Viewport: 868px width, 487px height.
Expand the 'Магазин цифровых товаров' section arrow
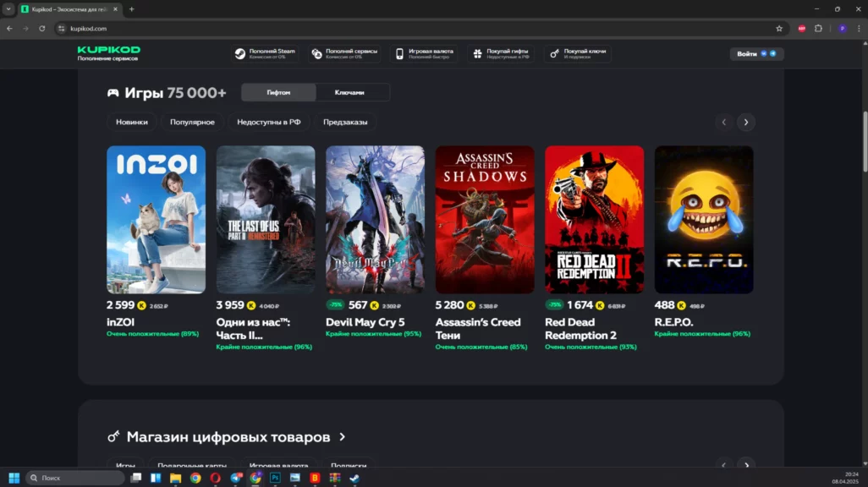click(343, 437)
